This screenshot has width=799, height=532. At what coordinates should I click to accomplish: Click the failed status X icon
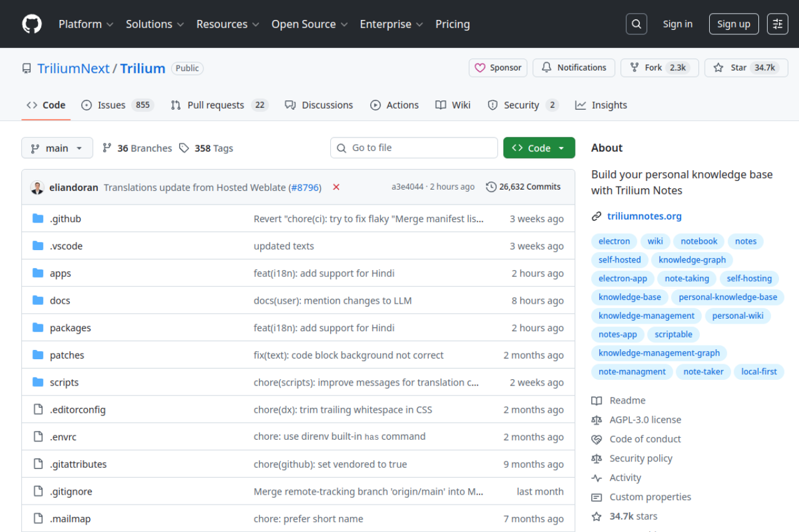click(x=336, y=187)
